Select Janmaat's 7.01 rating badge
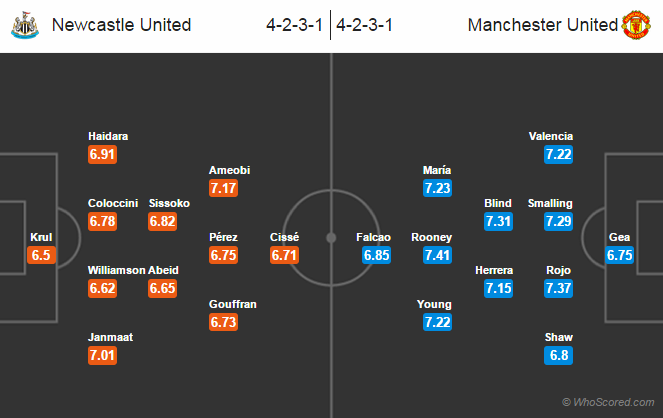The height and width of the screenshot is (418, 663). pos(103,355)
